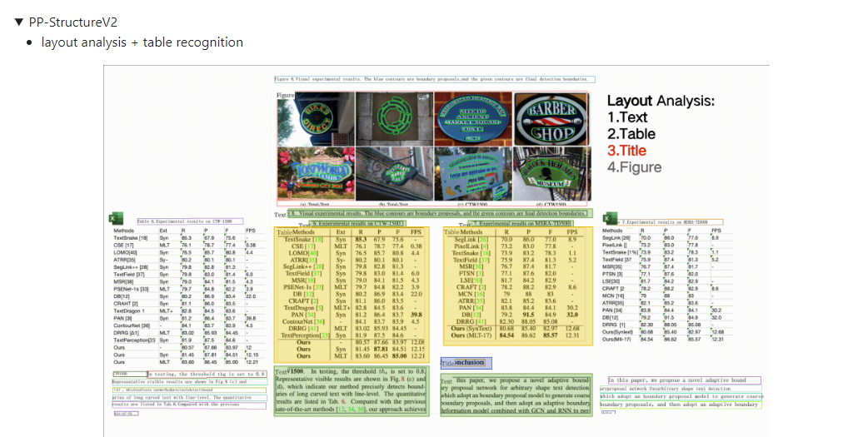This screenshot has height=437, width=868.
Task: Click the PP-StructureV2 heading text
Action: click(73, 22)
